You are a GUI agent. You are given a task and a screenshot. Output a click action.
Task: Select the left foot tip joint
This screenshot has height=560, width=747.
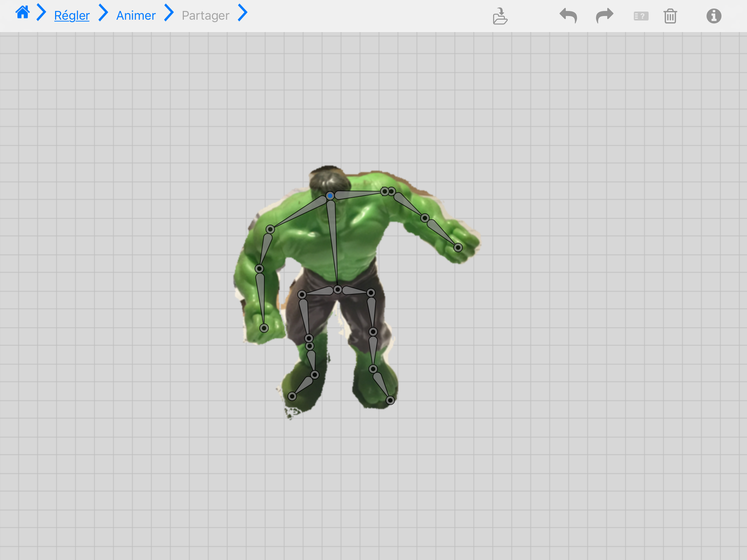click(292, 396)
